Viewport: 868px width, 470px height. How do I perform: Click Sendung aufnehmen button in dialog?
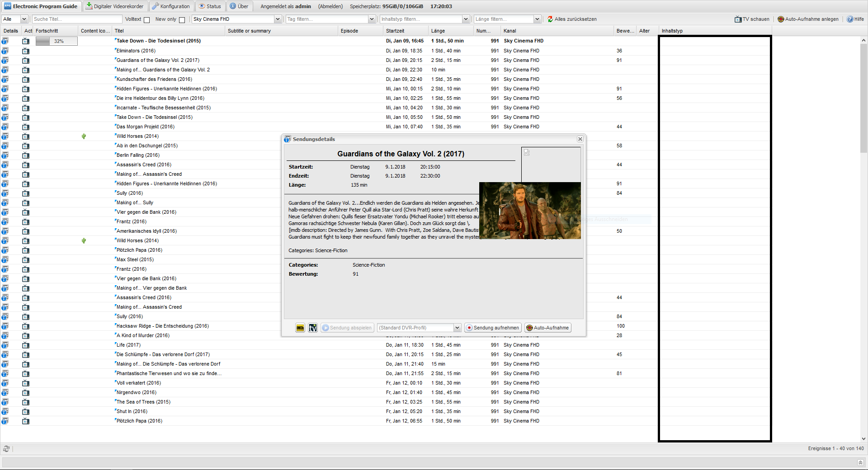pyautogui.click(x=493, y=328)
